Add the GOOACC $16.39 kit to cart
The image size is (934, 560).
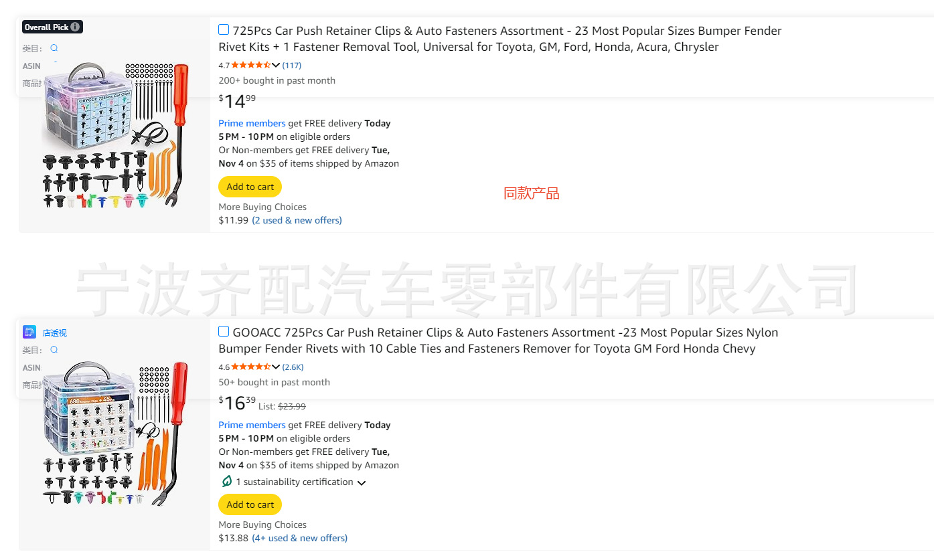250,505
